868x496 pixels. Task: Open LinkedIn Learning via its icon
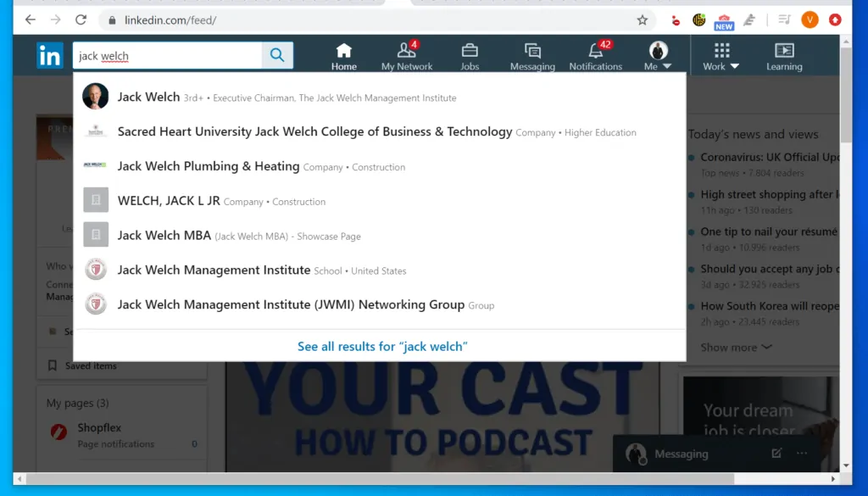point(783,49)
